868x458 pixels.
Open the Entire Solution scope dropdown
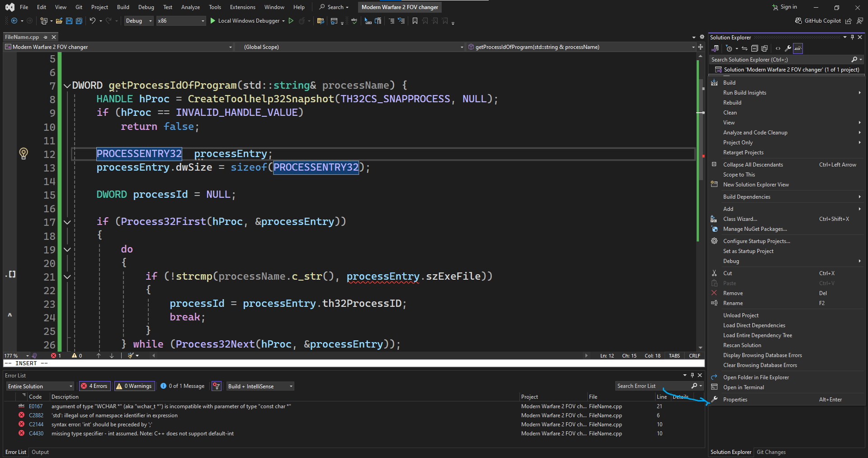pos(40,386)
